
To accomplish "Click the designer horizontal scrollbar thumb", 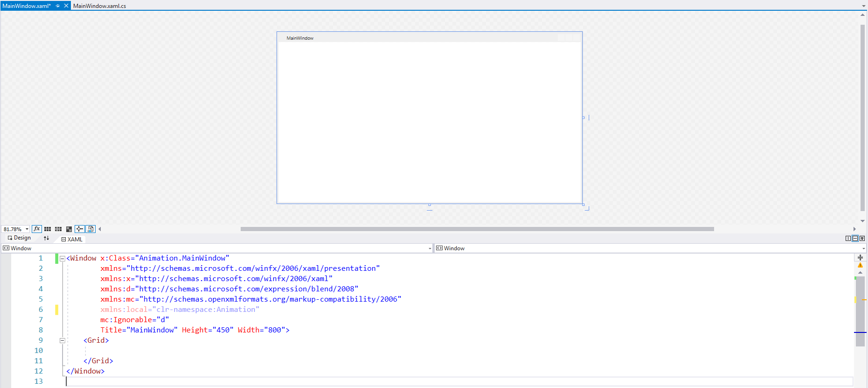I will pos(477,229).
